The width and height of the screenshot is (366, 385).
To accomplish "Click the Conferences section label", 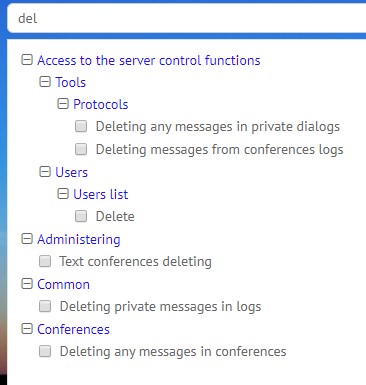I will point(73,329).
